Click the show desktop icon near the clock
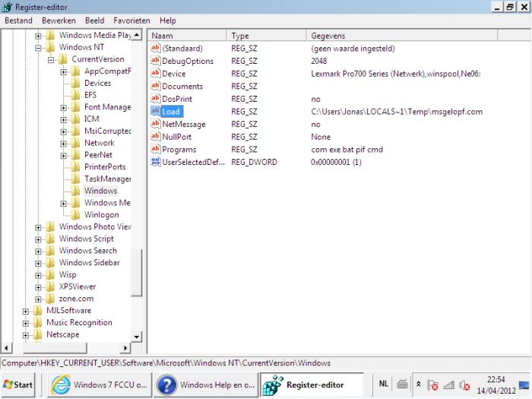The width and height of the screenshot is (532, 399). click(x=524, y=385)
